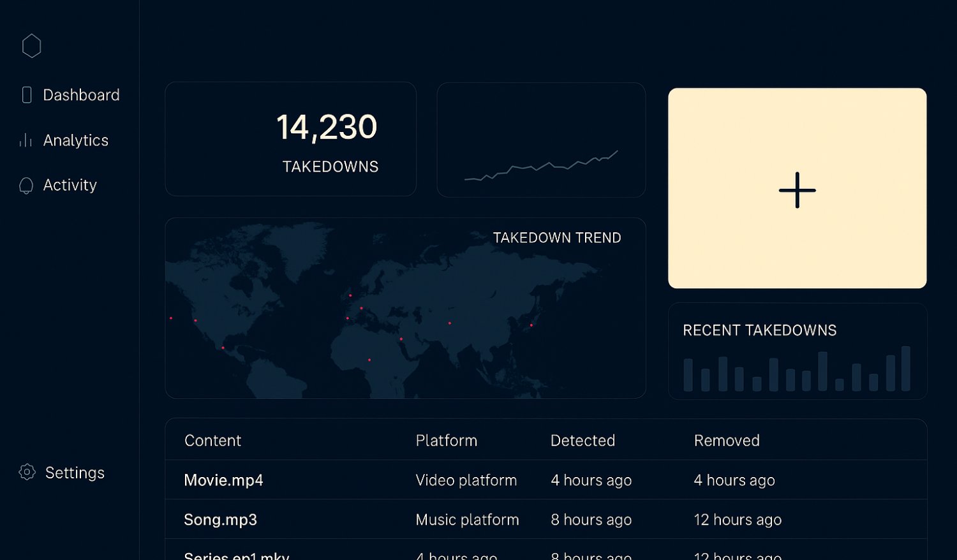This screenshot has height=560, width=957.
Task: Sort by the Content column header
Action: point(213,441)
